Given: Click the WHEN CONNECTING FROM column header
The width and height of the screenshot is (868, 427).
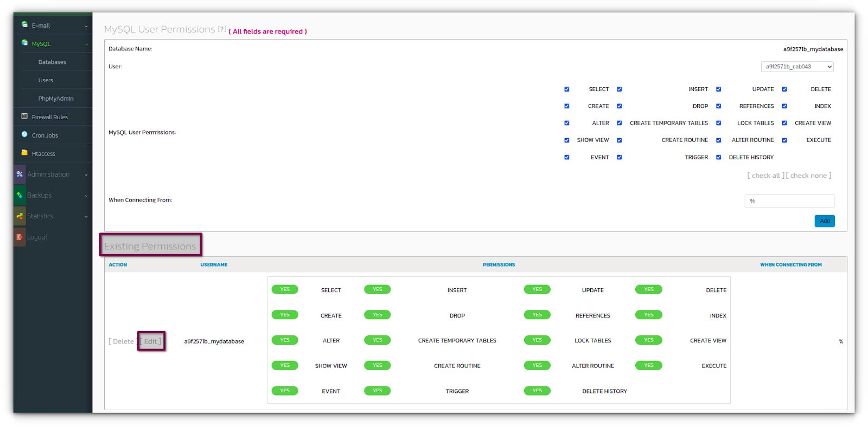Looking at the screenshot, I should coord(791,265).
